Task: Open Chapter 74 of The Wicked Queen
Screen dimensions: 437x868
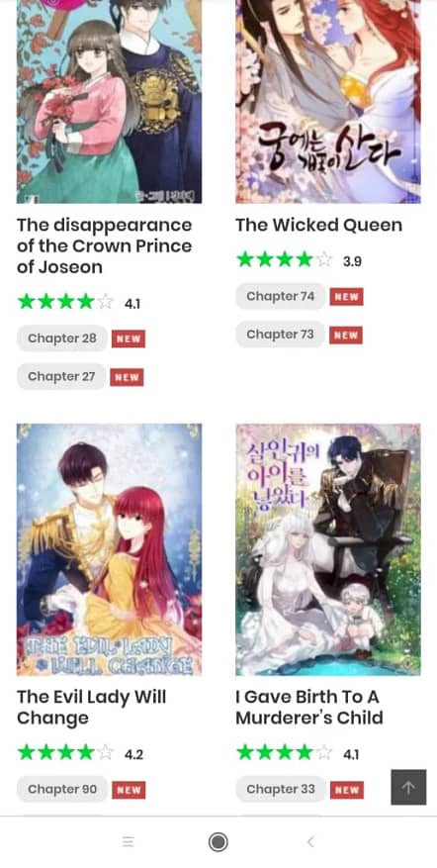Action: click(281, 296)
